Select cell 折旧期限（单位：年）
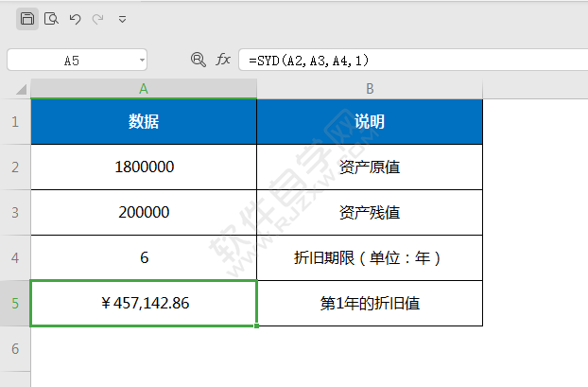Screen dimensions: 588x387 tap(370, 258)
